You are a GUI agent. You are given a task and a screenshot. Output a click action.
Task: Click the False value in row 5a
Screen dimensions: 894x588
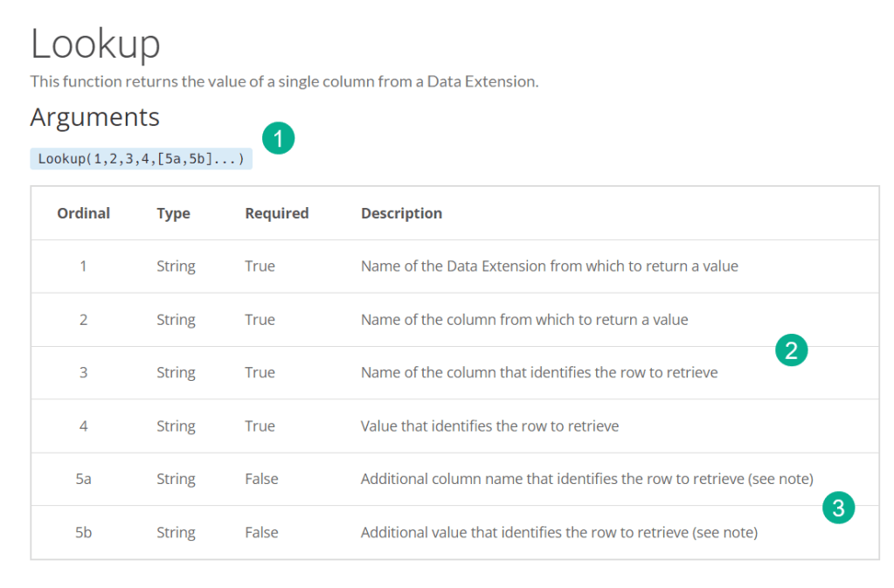[x=261, y=479]
